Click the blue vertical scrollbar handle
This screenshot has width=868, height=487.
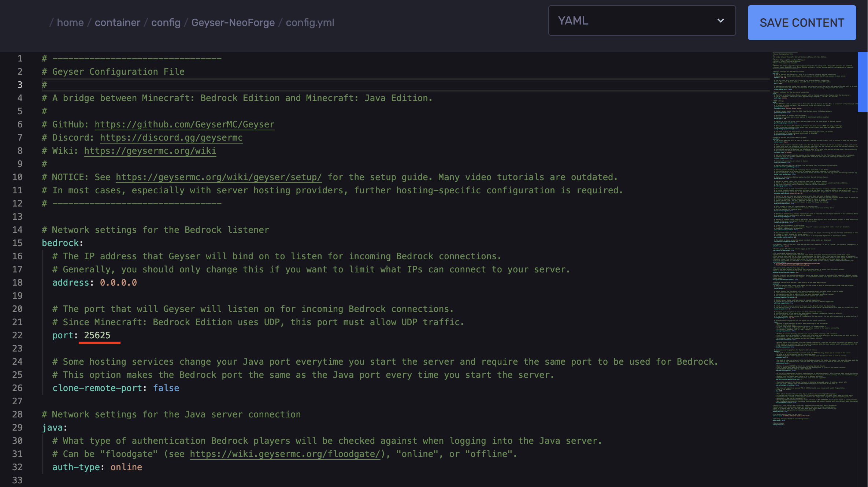pyautogui.click(x=863, y=81)
